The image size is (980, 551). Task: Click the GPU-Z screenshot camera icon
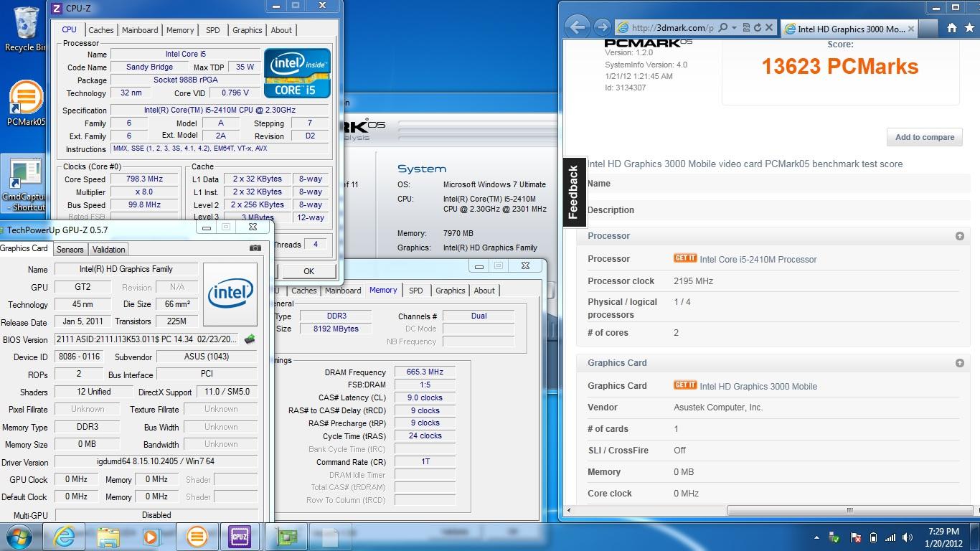(x=255, y=248)
